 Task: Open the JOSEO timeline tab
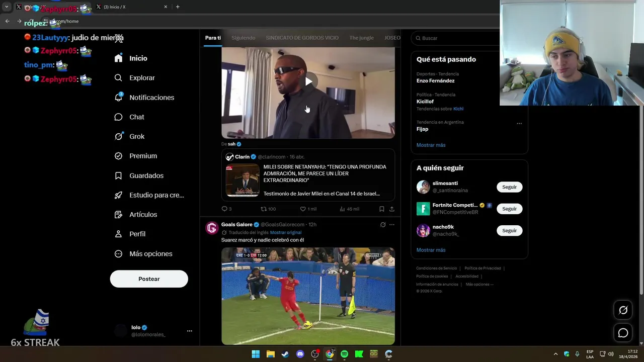pyautogui.click(x=392, y=38)
